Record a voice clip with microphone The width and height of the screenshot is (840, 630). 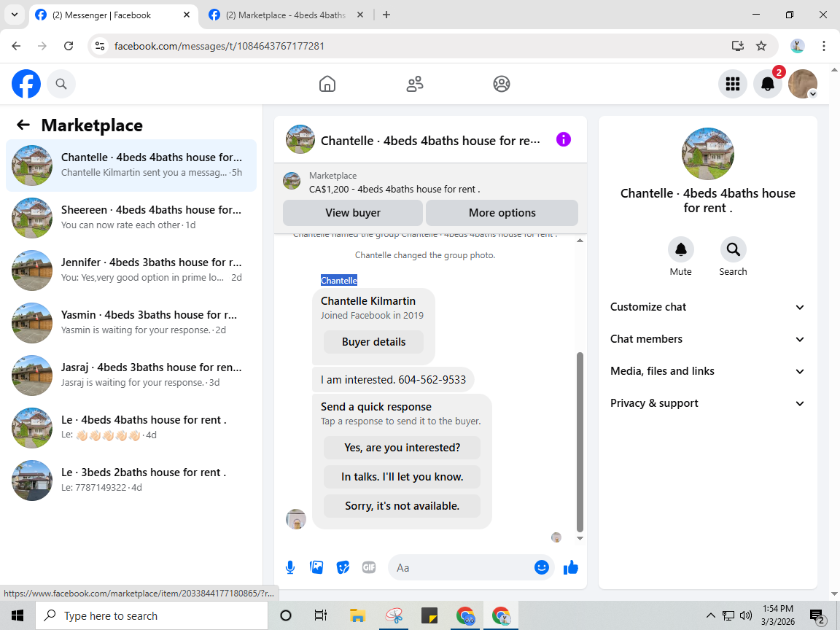click(x=290, y=567)
